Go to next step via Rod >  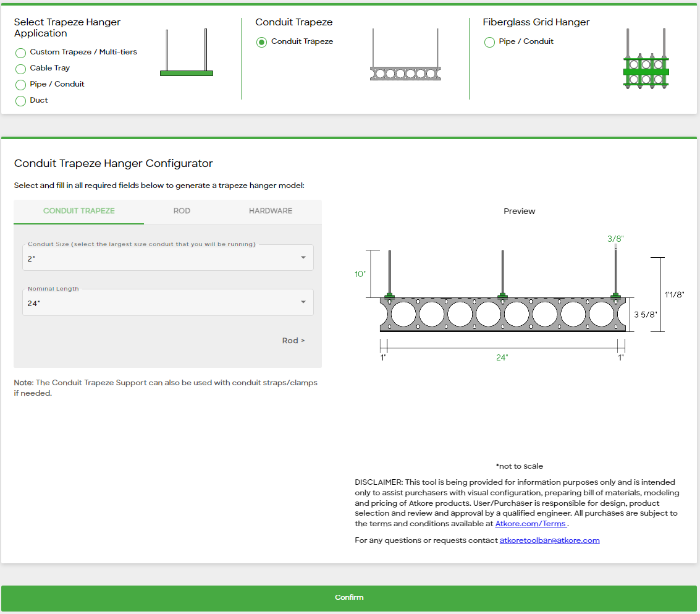tap(293, 341)
